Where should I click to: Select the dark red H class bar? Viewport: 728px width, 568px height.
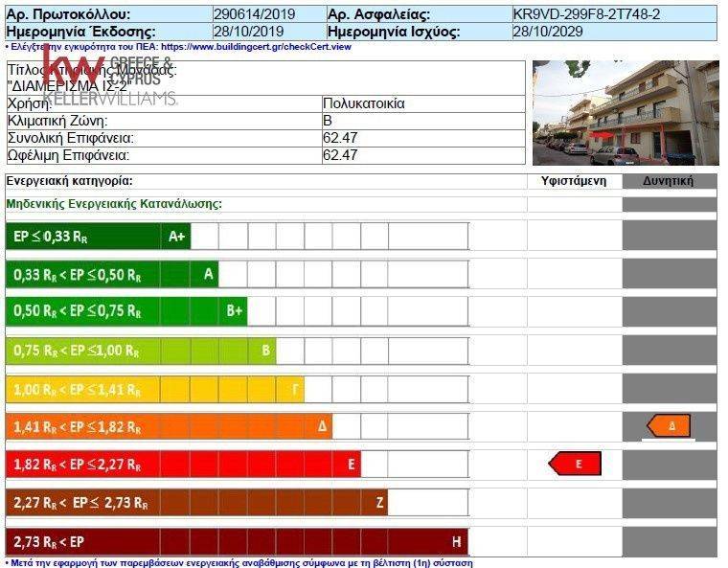[x=237, y=541]
